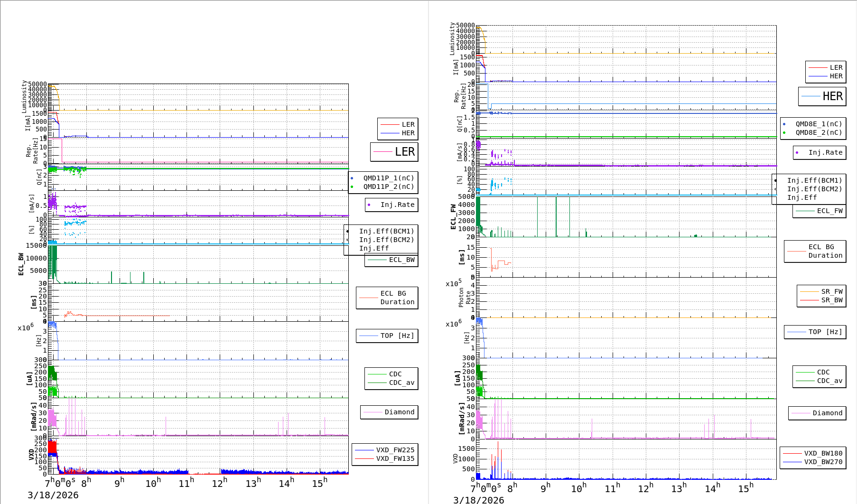The height and width of the screenshot is (504, 857).
Task: Click the Diamond legend in right plot
Action: click(x=827, y=413)
